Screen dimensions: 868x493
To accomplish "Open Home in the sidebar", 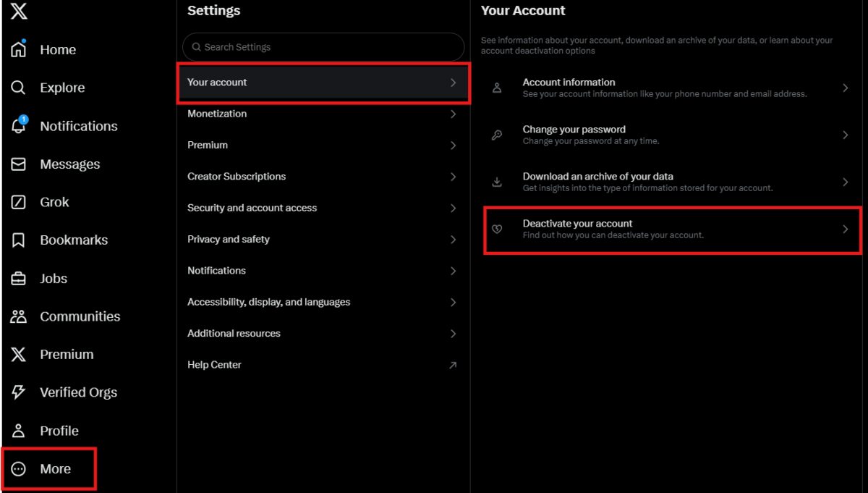I will click(x=58, y=49).
